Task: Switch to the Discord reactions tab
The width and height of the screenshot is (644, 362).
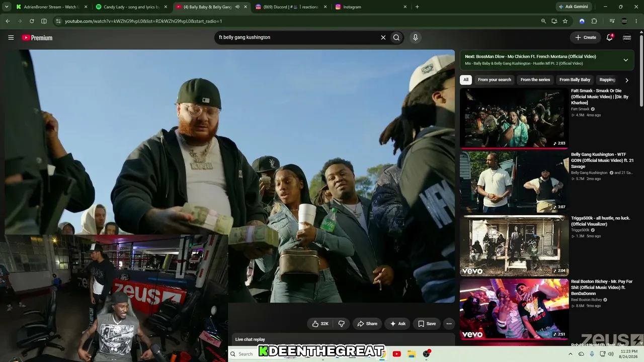Action: click(291, 7)
